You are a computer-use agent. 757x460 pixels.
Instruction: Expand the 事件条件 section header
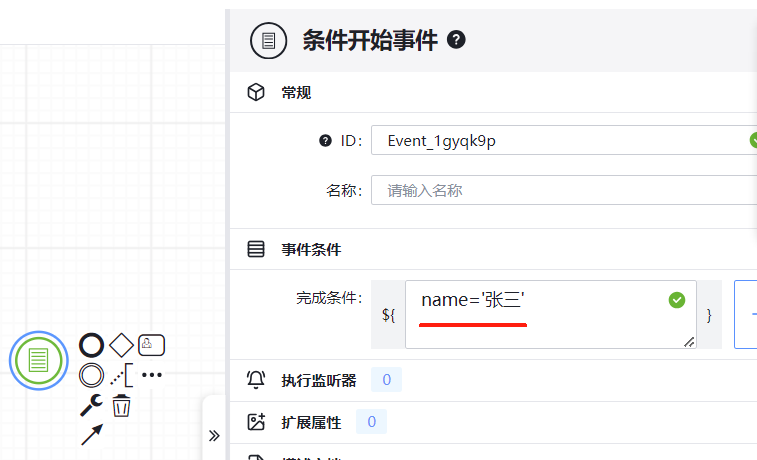tap(493, 249)
